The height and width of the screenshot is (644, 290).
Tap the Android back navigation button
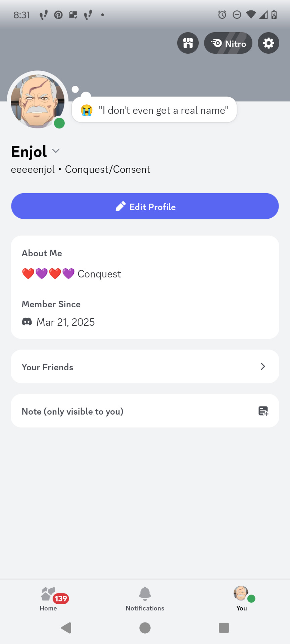point(66,628)
